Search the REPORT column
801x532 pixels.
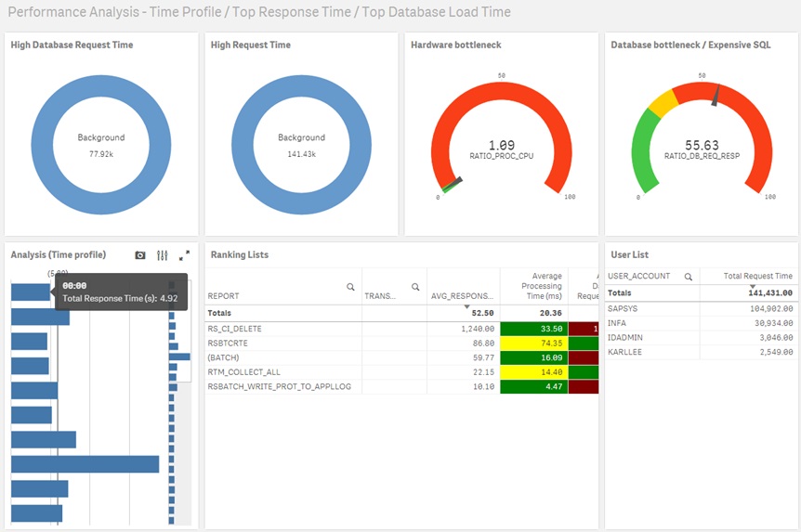tap(350, 287)
